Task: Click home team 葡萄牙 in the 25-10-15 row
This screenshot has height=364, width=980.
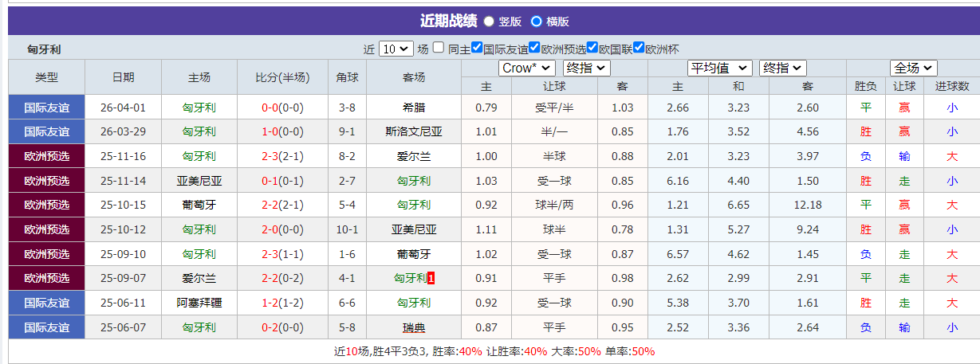Action: (x=199, y=205)
